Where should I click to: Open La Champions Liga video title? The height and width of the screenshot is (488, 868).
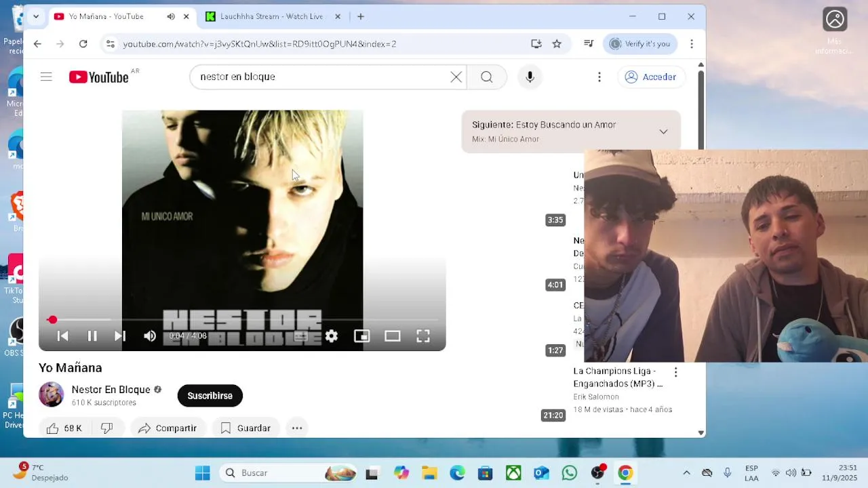pyautogui.click(x=618, y=378)
